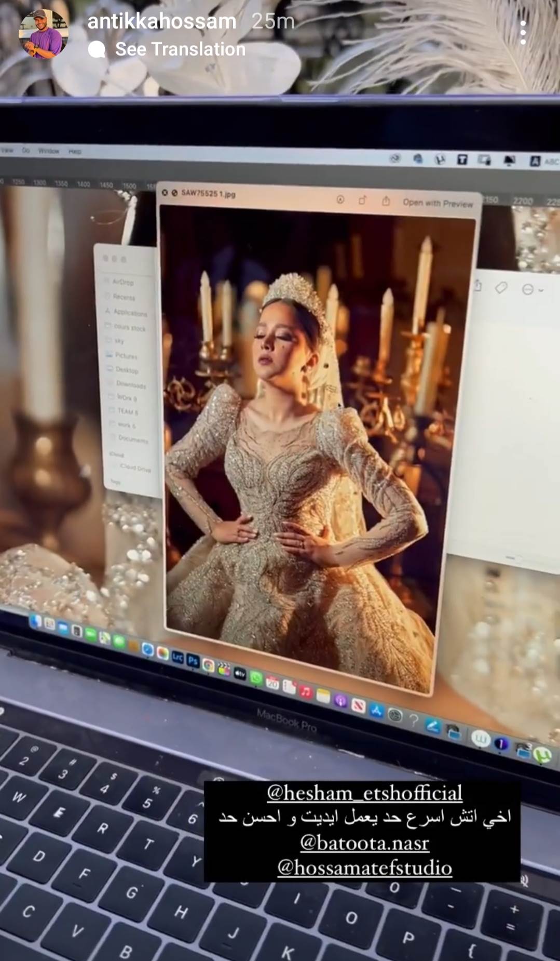Open the story options three-dot menu

tap(523, 33)
